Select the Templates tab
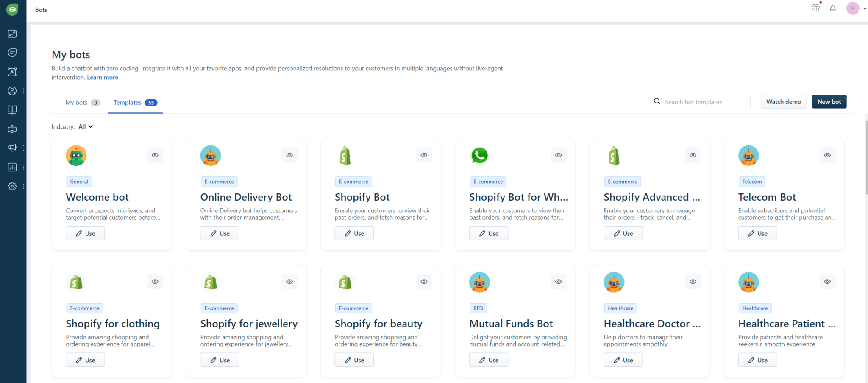This screenshot has height=383, width=868. click(127, 102)
